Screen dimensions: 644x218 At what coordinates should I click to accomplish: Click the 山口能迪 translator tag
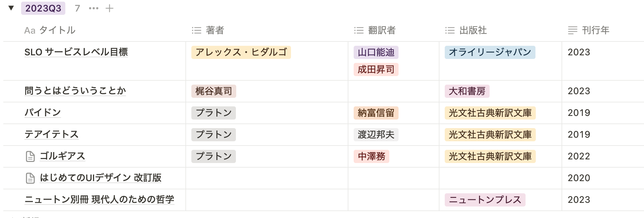[376, 52]
